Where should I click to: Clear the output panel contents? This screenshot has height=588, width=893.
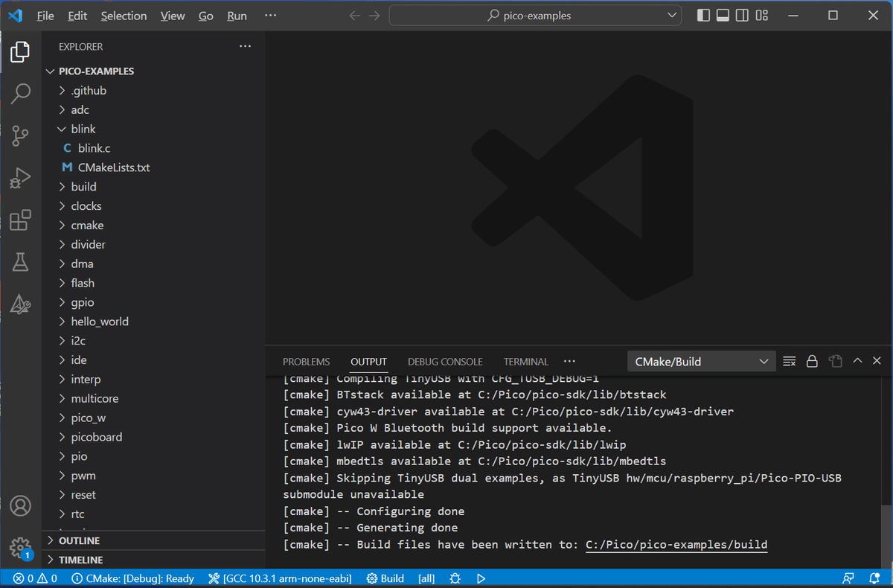(x=790, y=362)
